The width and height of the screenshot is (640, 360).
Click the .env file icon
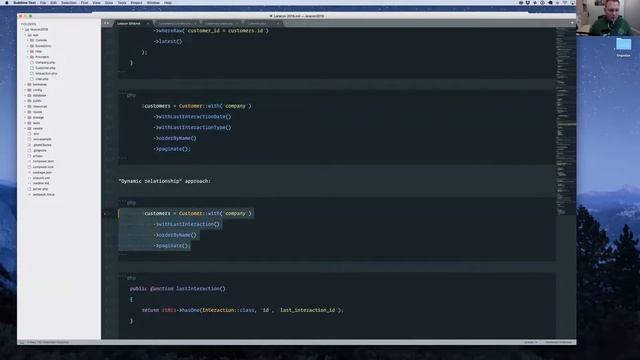point(29,134)
